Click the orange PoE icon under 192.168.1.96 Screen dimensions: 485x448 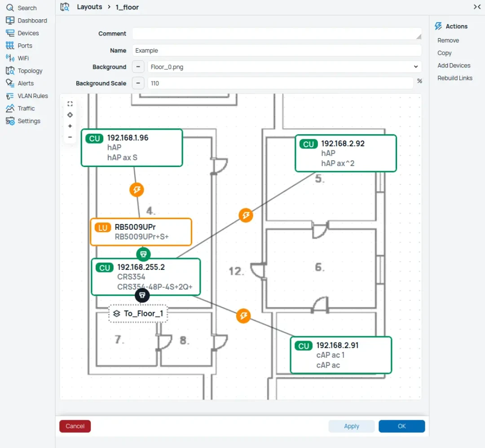point(137,190)
